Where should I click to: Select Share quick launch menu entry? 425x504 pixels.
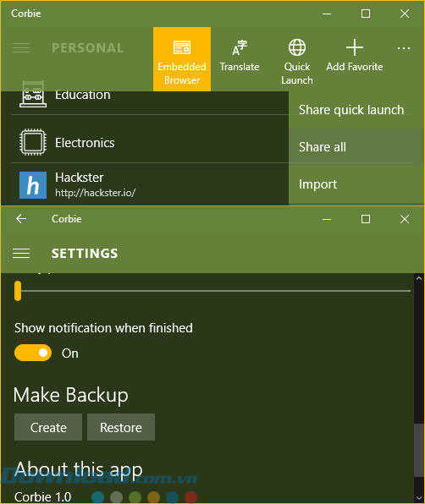point(356,110)
